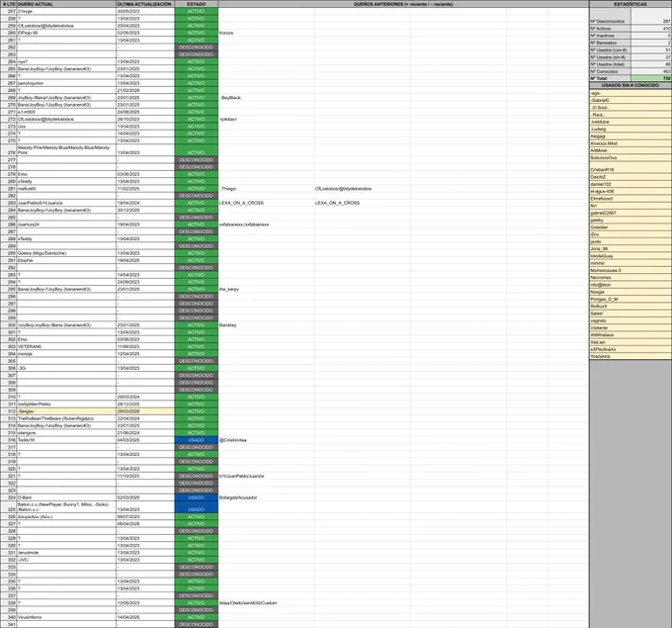The height and width of the screenshot is (628, 672).
Task: Click date cell '30/05/2023' in row 257
Action: (x=145, y=11)
